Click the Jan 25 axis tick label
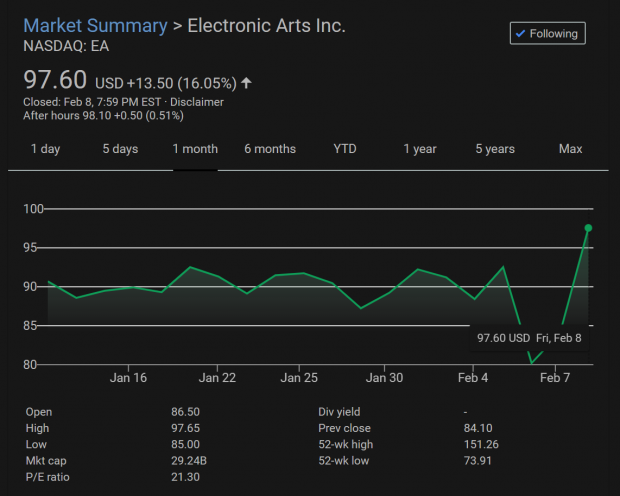The image size is (620, 496). [299, 378]
